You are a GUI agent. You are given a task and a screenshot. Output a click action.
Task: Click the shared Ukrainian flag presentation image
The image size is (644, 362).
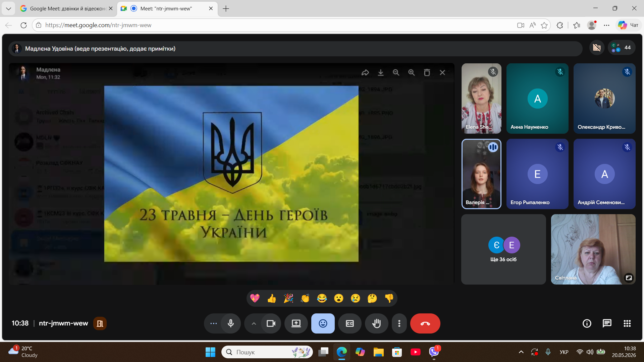pyautogui.click(x=231, y=174)
